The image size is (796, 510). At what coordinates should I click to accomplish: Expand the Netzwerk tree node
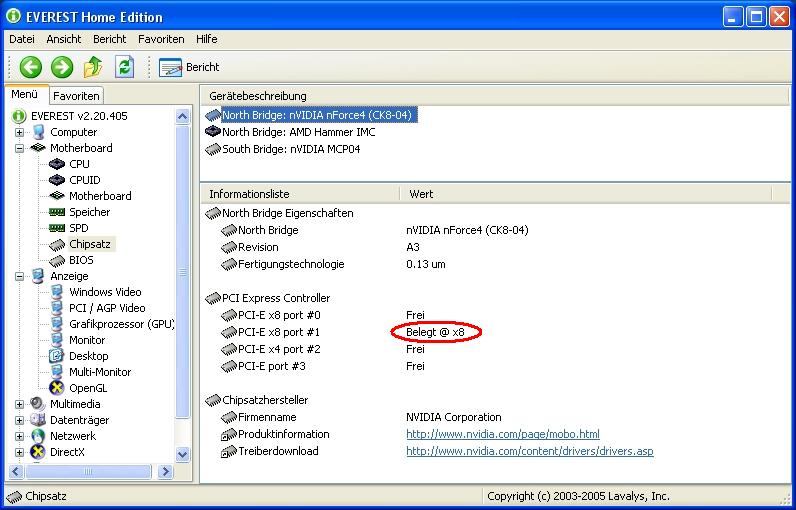[x=19, y=436]
